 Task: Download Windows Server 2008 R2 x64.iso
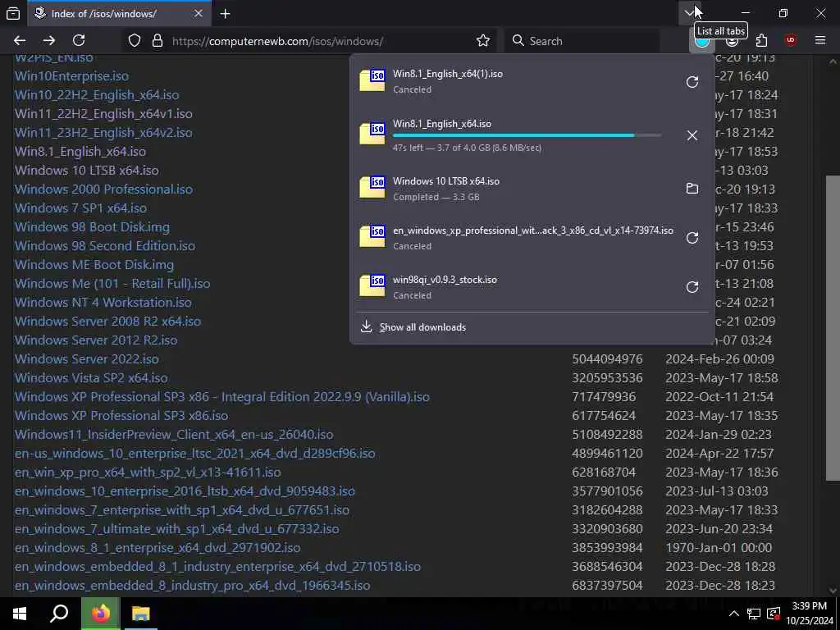point(107,322)
